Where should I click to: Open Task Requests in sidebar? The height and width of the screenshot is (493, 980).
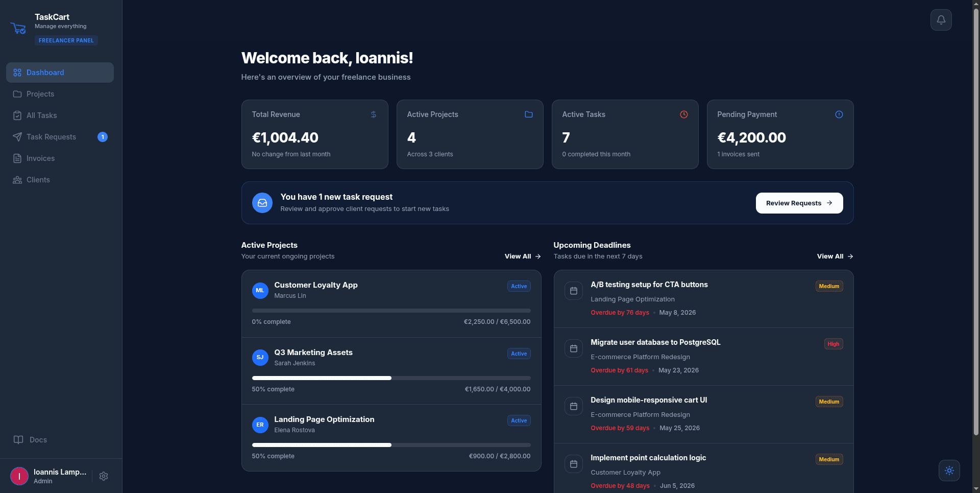[60, 137]
